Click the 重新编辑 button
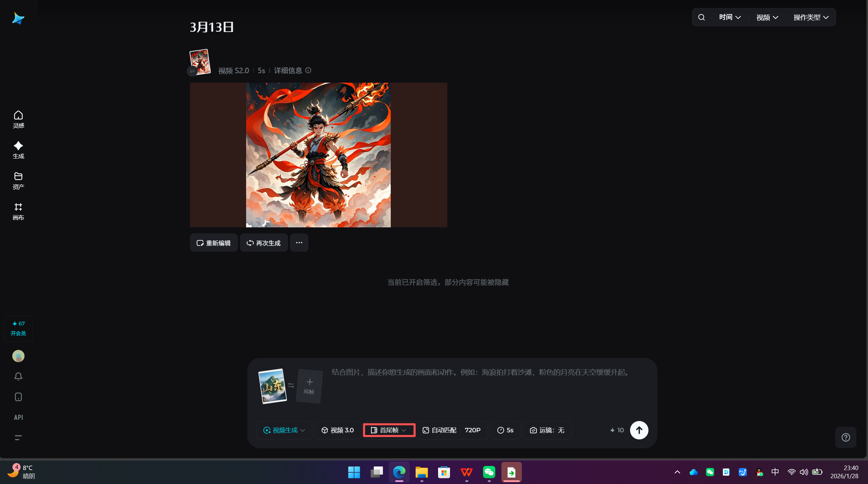Viewport: 868px width, 484px height. click(x=214, y=243)
